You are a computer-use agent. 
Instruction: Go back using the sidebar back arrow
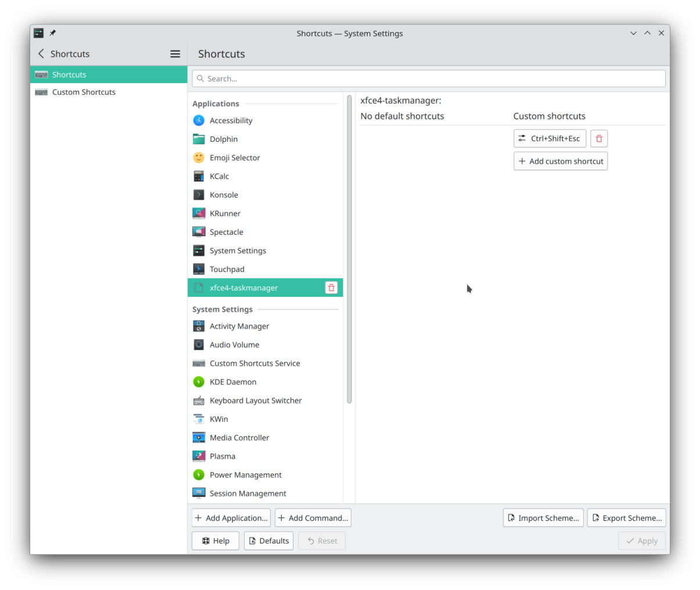pos(41,53)
